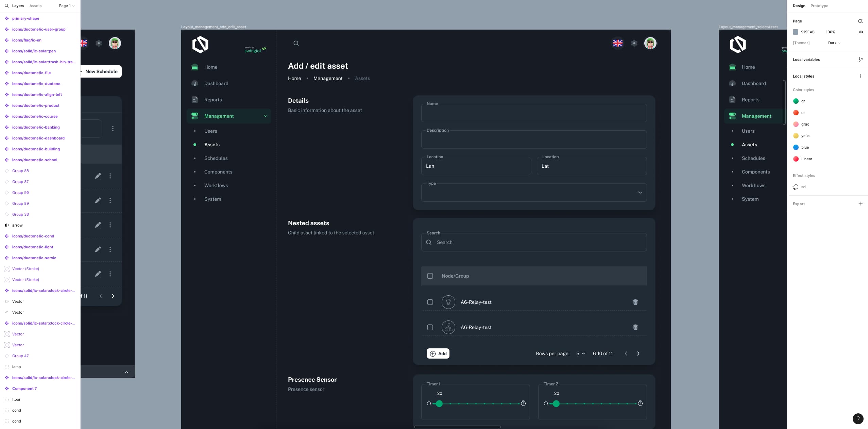Delete the first A6-Relay-test row with the trash icon
This screenshot has height=429, width=868.
(635, 302)
